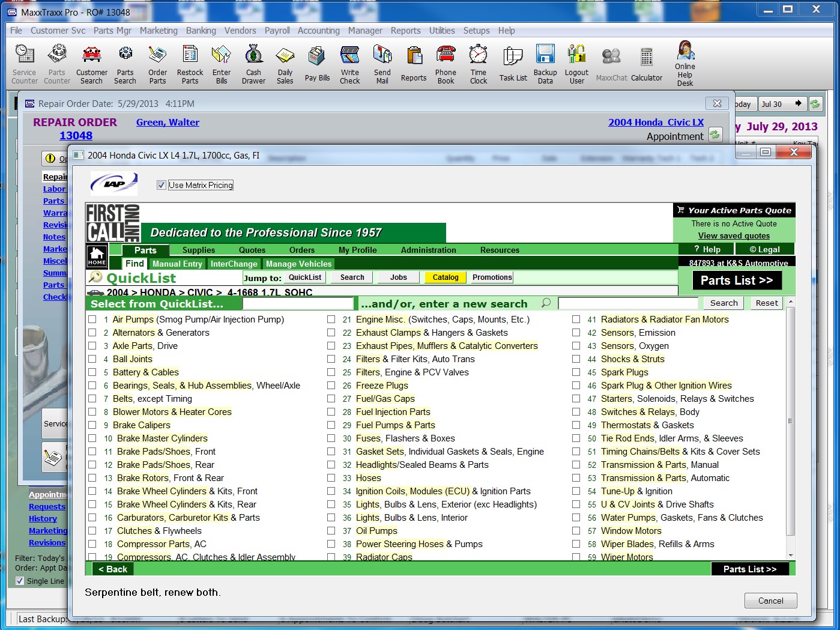Tick the Brake Pads/Shoes, Front checkbox
Image resolution: width=840 pixels, height=630 pixels.
pyautogui.click(x=92, y=452)
